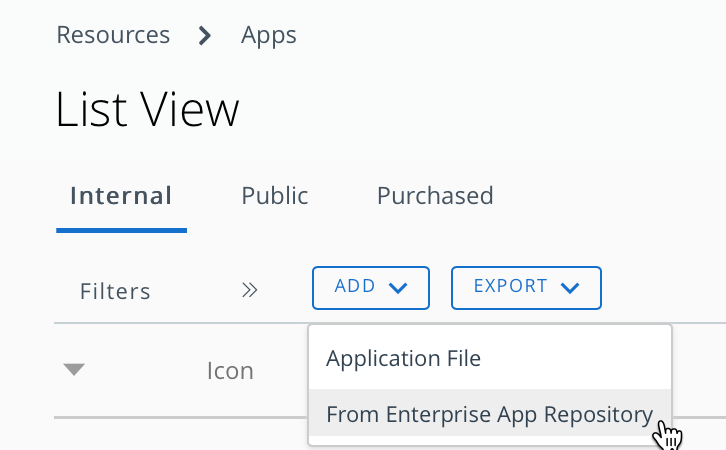Viewport: 726px width, 450px height.
Task: Switch to the Internal tab
Action: [121, 196]
